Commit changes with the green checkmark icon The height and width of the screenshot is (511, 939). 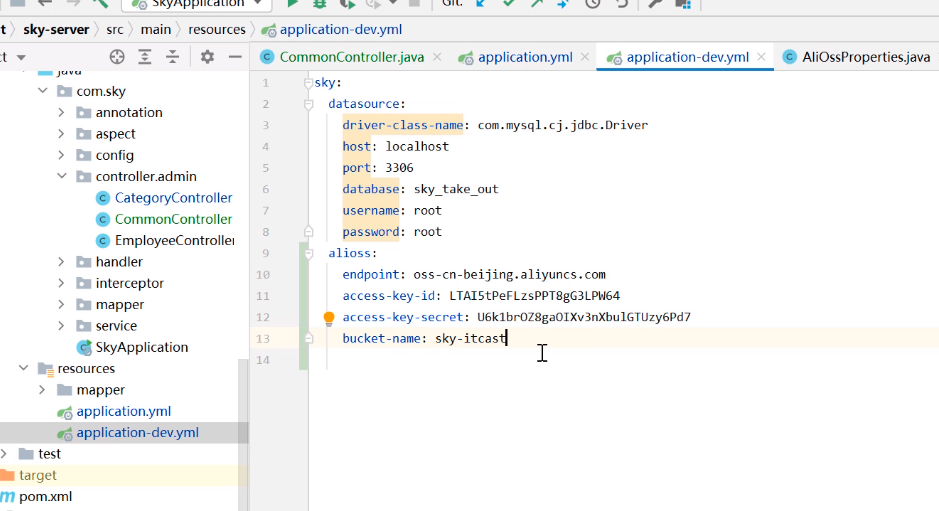508,4
